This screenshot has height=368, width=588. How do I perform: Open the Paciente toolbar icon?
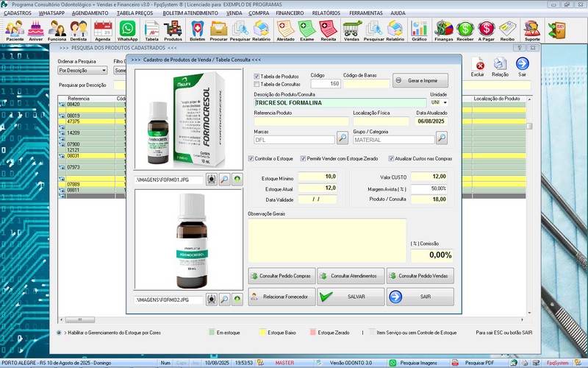coord(15,30)
